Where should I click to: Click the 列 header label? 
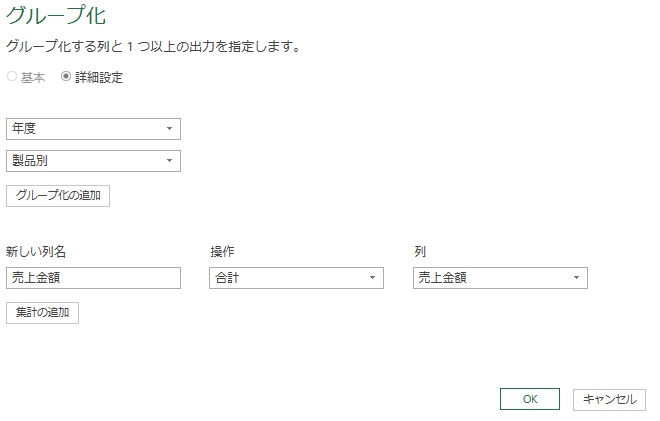pyautogui.click(x=420, y=251)
